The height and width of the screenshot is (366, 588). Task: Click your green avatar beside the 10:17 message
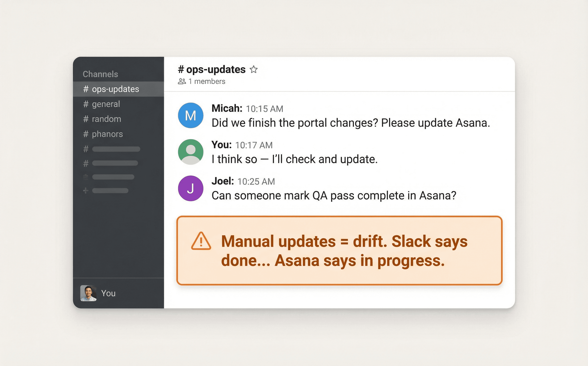tap(190, 152)
